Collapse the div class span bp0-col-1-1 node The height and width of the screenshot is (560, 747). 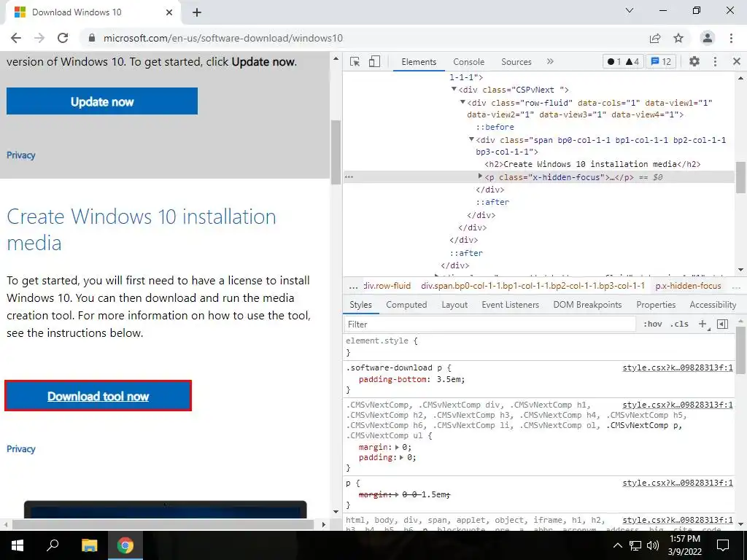(472, 139)
